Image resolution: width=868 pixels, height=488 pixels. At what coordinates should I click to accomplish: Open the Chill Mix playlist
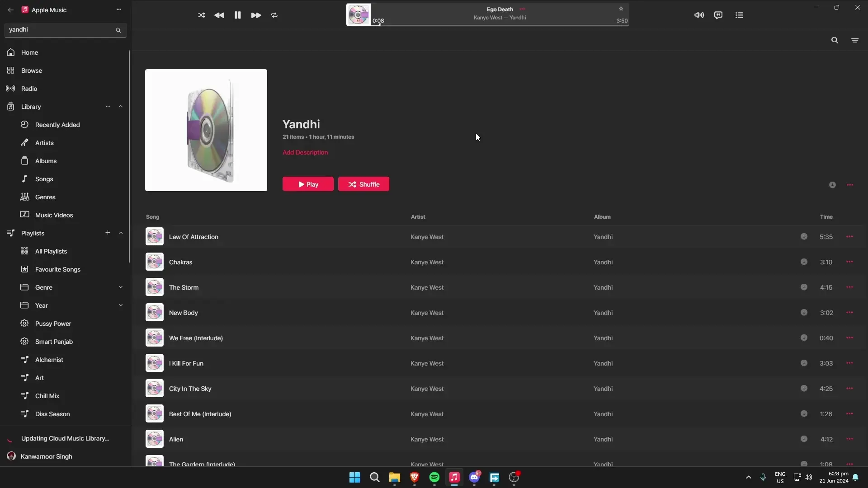coord(65,396)
